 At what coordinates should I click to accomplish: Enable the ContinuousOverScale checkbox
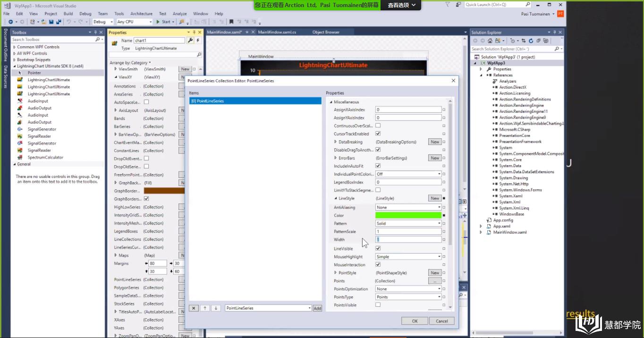[x=378, y=126]
